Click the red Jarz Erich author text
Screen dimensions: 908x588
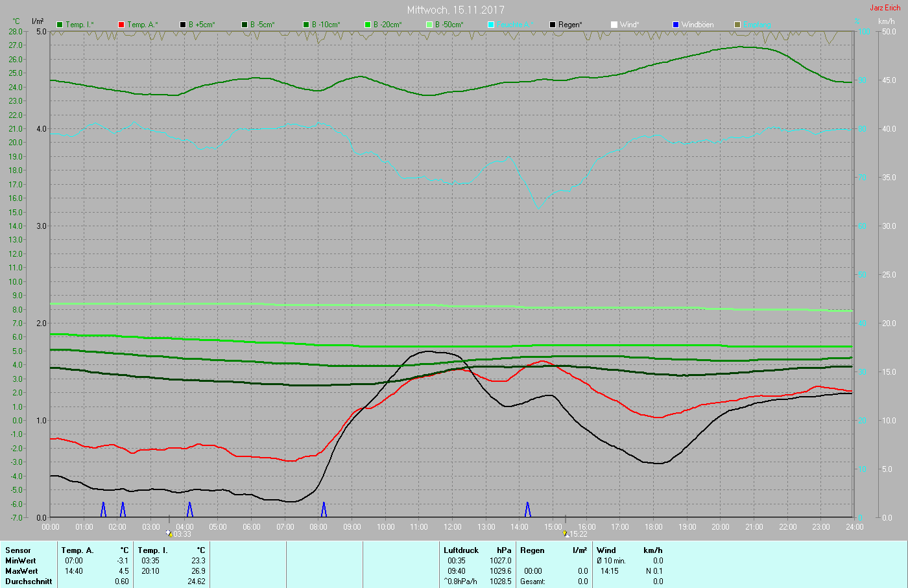pos(885,8)
